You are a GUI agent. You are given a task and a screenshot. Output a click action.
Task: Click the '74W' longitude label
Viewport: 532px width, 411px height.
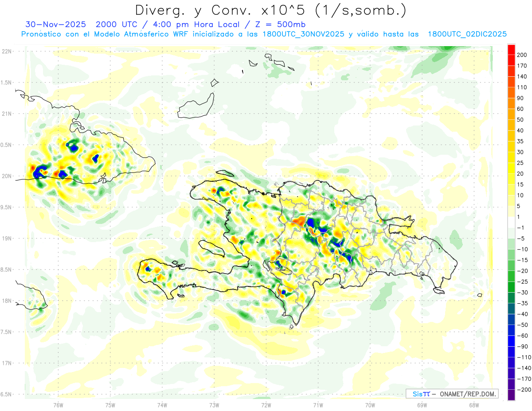[x=162, y=405]
